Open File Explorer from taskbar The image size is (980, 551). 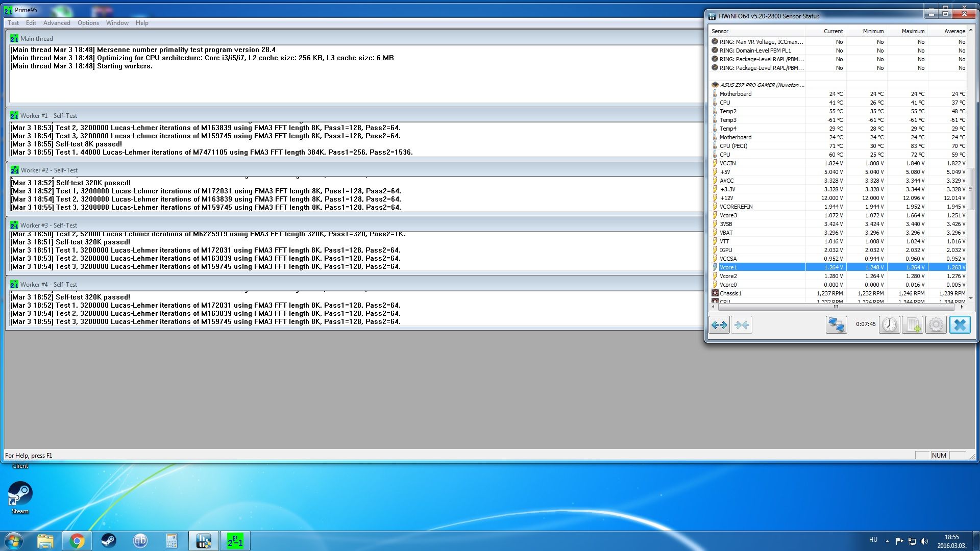pyautogui.click(x=45, y=541)
